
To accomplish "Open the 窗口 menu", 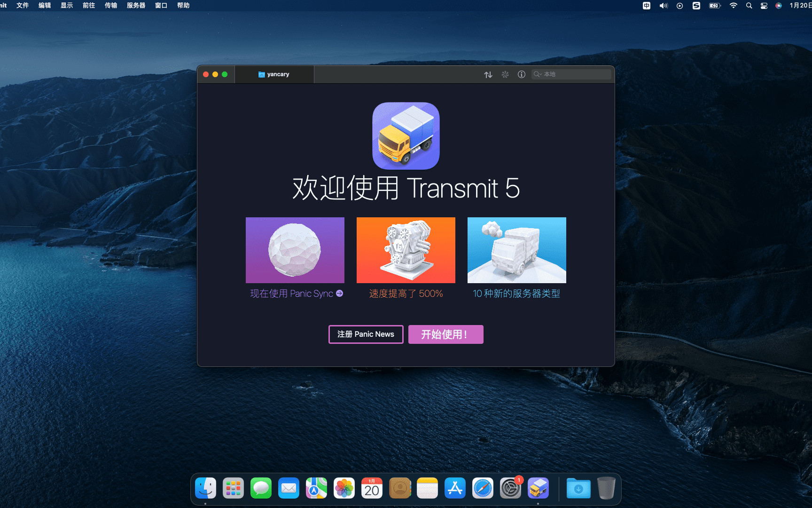I will 161,6.
